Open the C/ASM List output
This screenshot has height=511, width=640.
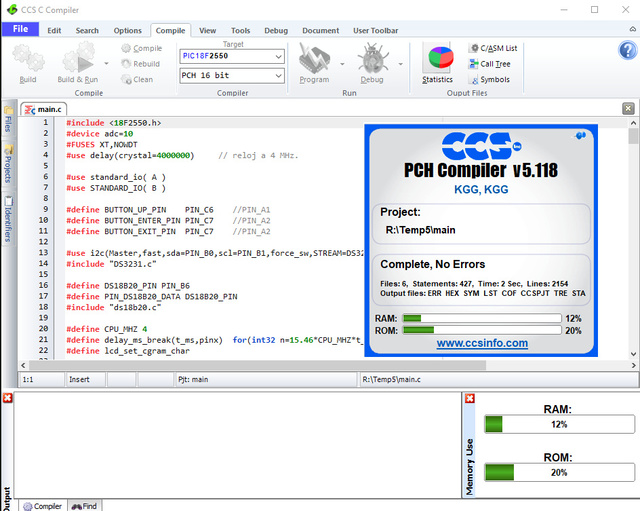pyautogui.click(x=493, y=48)
